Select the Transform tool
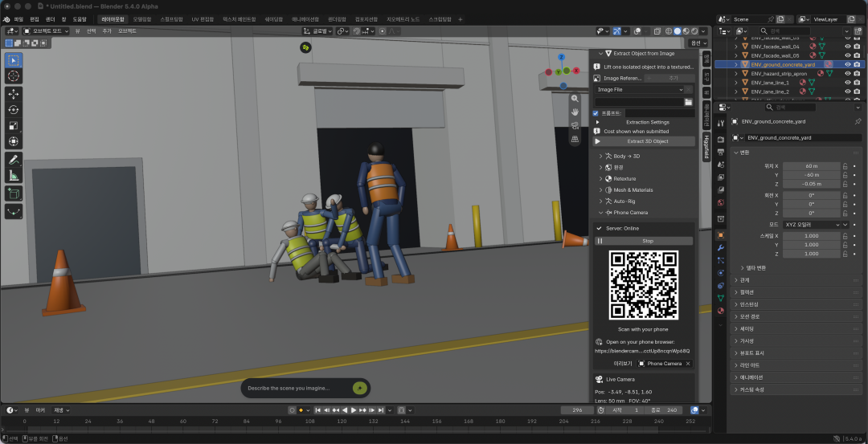 [14, 142]
